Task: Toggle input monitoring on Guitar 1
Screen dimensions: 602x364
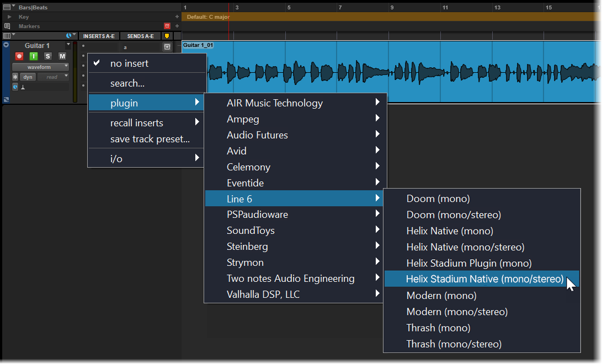Action: point(34,56)
